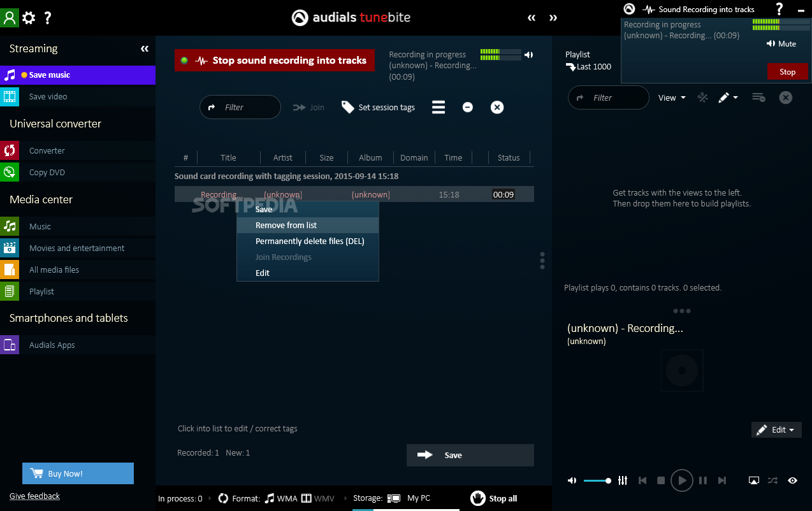This screenshot has width=812, height=511.
Task: Open Last 1000 playlist selector
Action: (588, 66)
